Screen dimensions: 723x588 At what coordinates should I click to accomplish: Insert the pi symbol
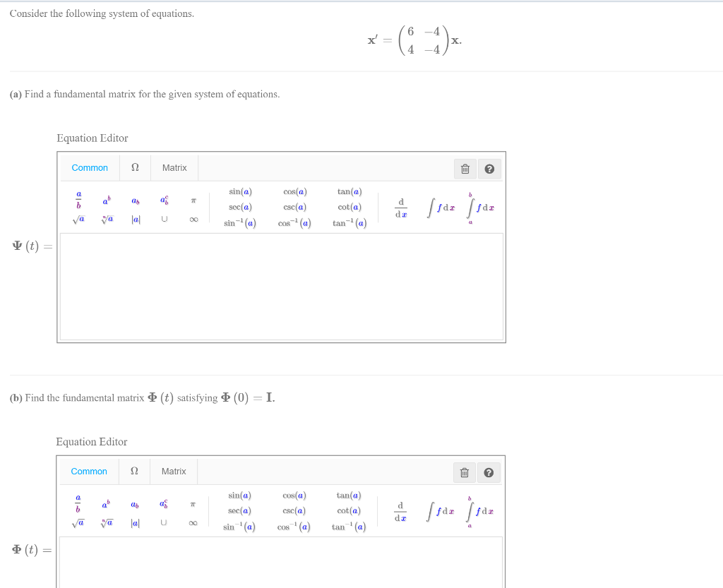[193, 200]
